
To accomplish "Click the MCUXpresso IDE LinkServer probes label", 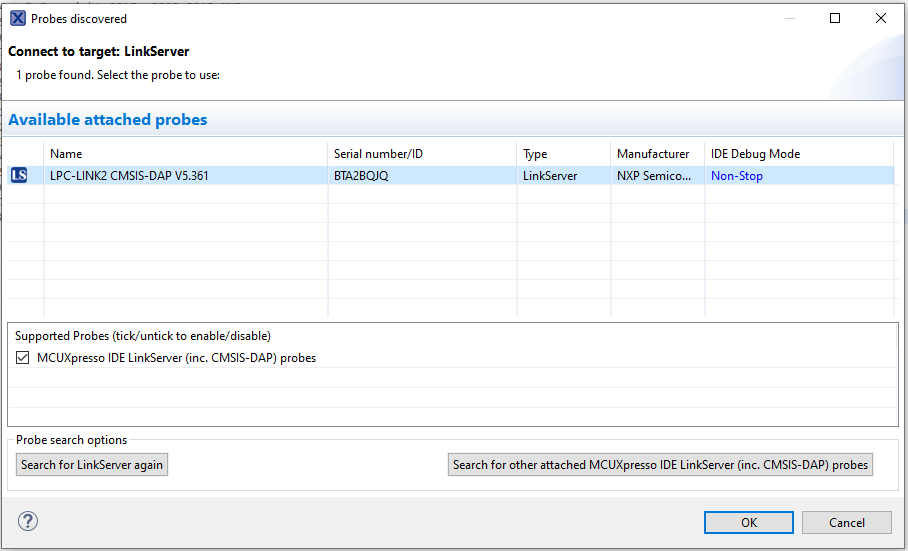I will (177, 358).
